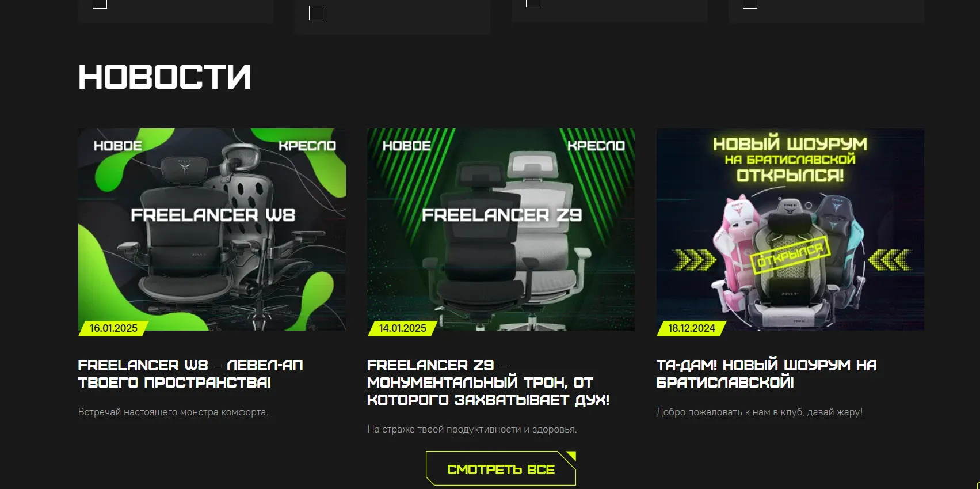This screenshot has width=980, height=489.
Task: Click the square box in second top card
Action: [x=317, y=13]
